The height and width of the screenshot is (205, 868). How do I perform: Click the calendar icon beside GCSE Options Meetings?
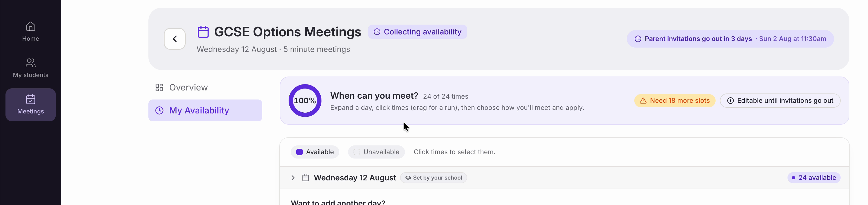coord(203,32)
